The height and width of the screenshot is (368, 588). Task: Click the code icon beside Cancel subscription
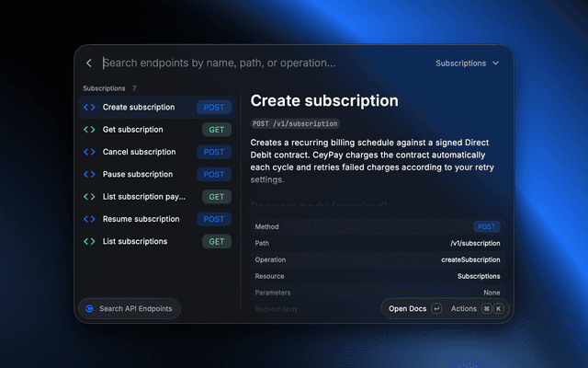[x=89, y=152]
